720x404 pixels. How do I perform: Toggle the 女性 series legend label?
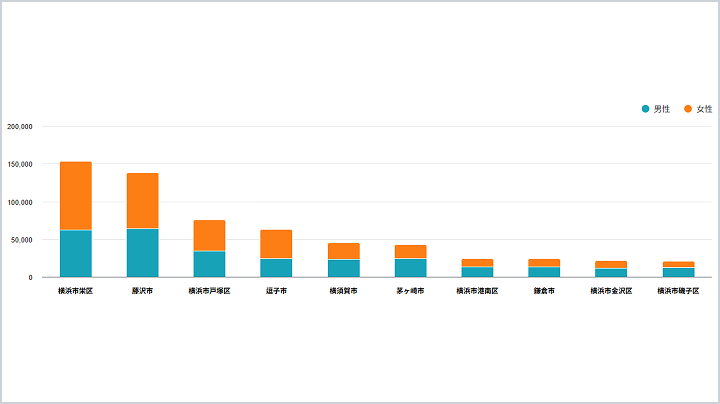[704, 109]
